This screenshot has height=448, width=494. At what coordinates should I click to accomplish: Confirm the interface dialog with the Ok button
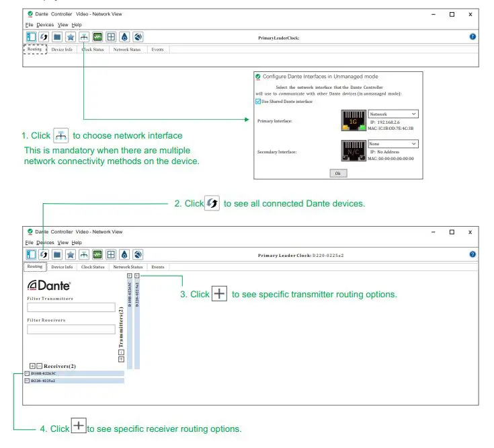[338, 173]
